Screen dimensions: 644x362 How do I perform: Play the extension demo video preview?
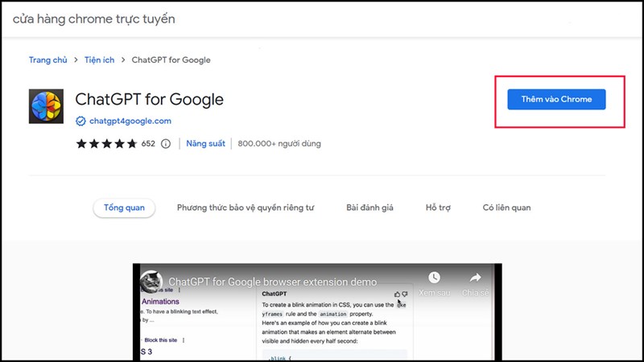click(x=317, y=312)
